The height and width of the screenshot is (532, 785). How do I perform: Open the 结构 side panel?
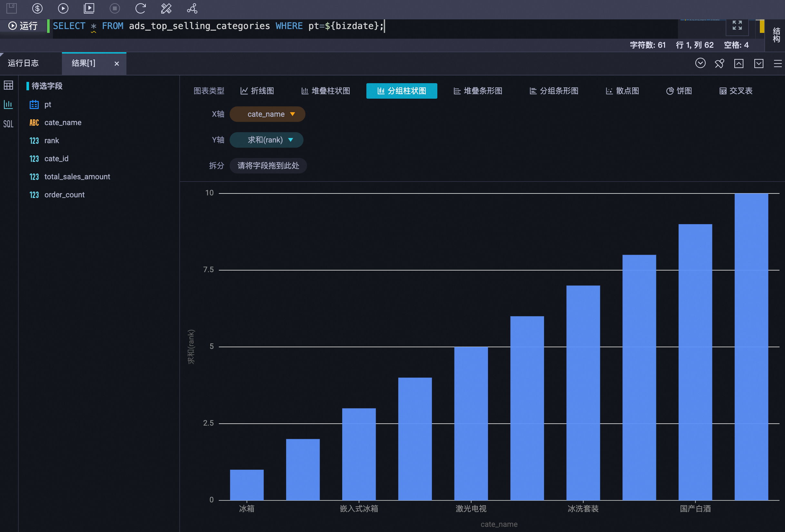point(776,35)
